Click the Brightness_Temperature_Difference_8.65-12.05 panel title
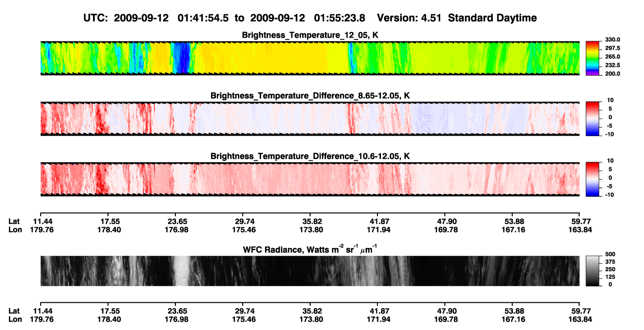This screenshot has width=644, height=330. tap(310, 95)
